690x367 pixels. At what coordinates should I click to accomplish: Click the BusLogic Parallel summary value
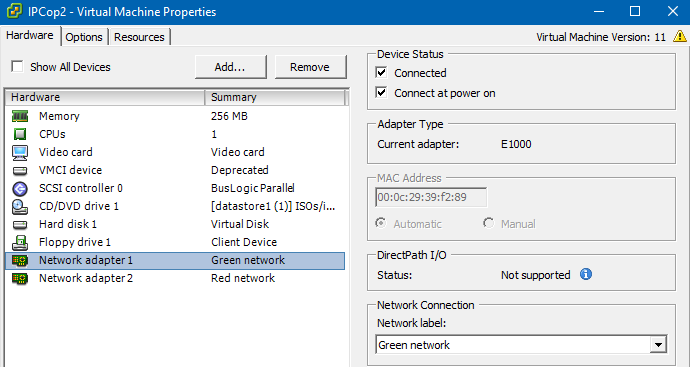tap(253, 188)
